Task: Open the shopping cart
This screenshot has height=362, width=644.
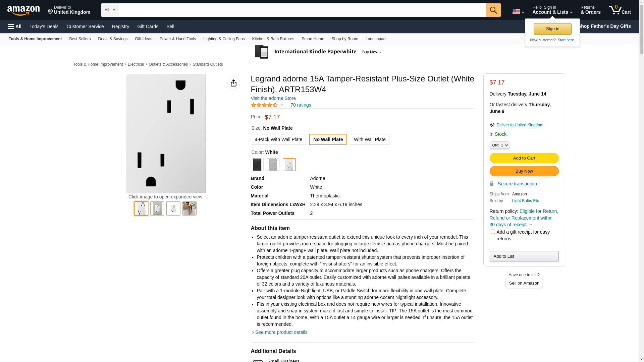Action: [x=620, y=10]
